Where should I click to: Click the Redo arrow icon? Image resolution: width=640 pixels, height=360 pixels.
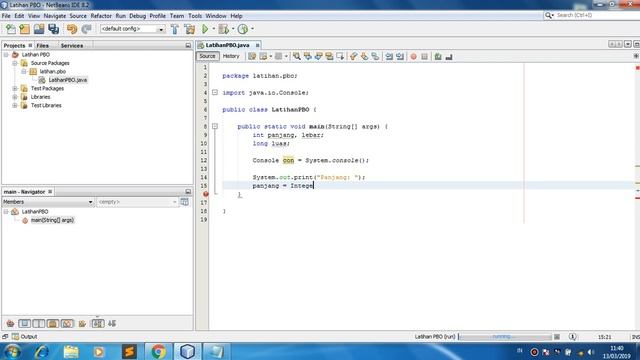click(x=86, y=29)
